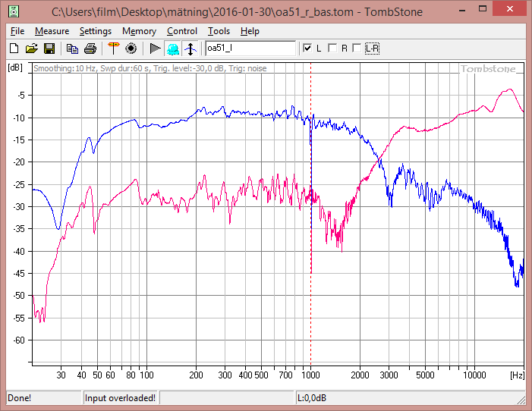Click the New file icon
The width and height of the screenshot is (532, 411).
14,49
